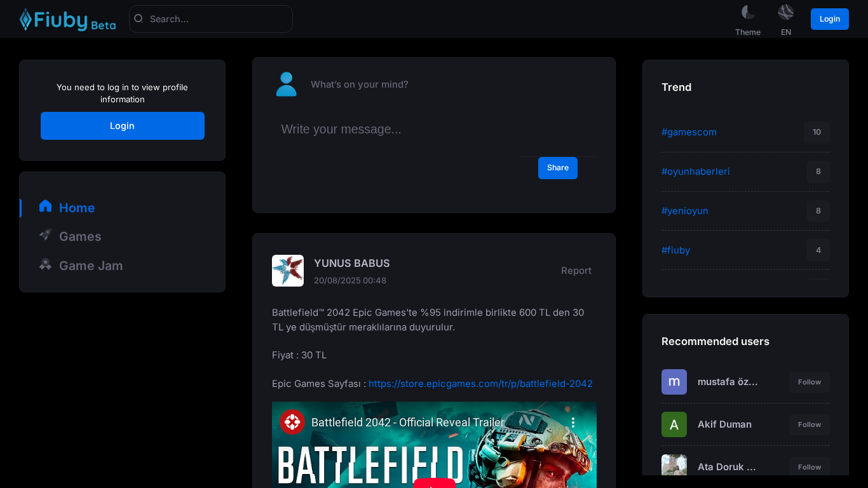This screenshot has height=488, width=868.
Task: Click the 4 count badge for #fiuby
Action: coord(818,250)
